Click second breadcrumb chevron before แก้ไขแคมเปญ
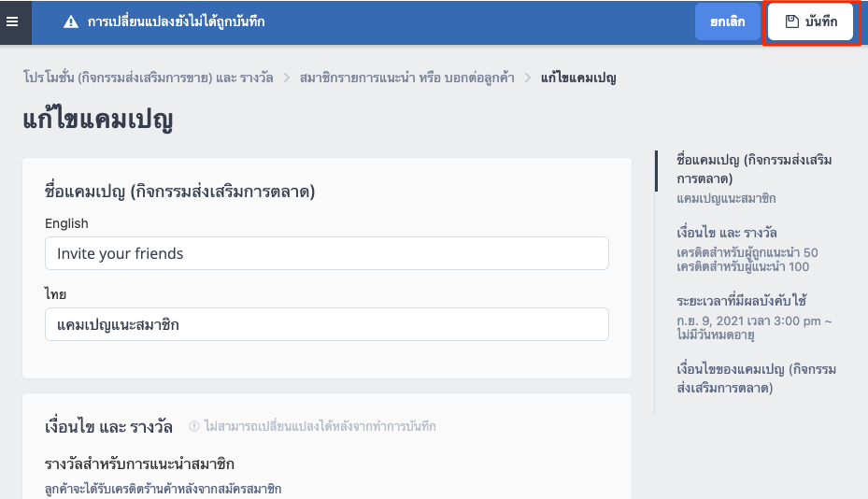The image size is (868, 499). coord(528,78)
